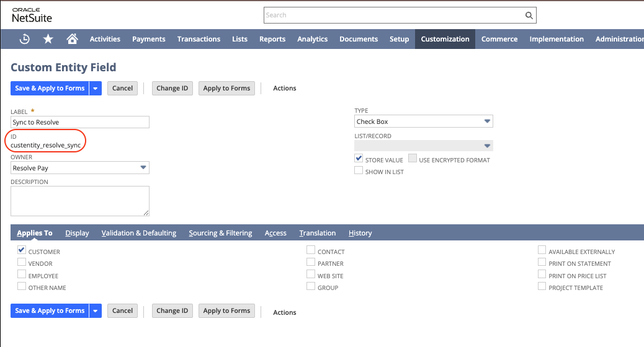Open the Analytics menu

(313, 39)
